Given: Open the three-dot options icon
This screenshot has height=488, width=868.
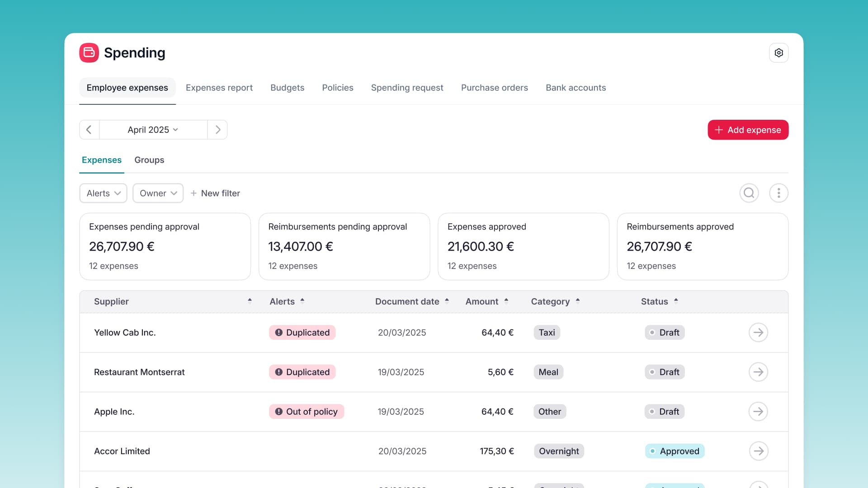Looking at the screenshot, I should point(778,193).
